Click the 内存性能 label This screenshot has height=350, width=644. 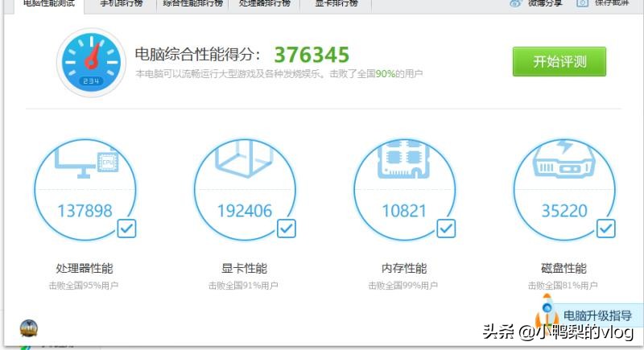[404, 269]
